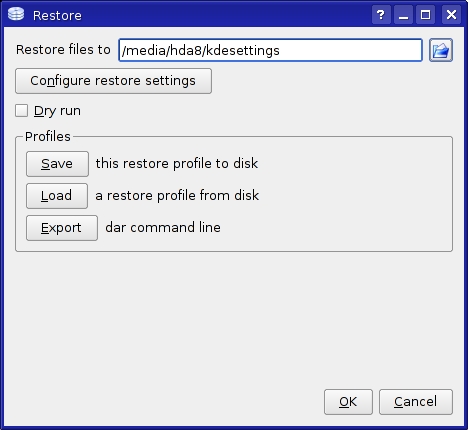
Task: Open the folder browse icon beside path
Action: (x=441, y=50)
